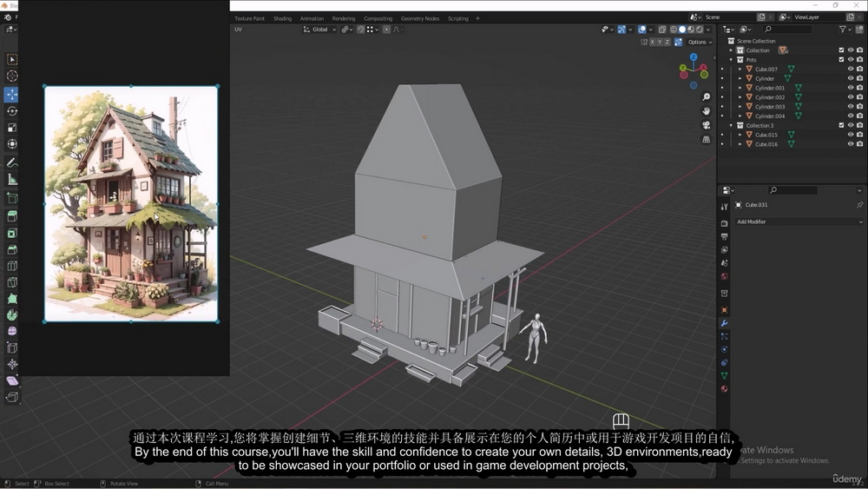This screenshot has height=489, width=868.
Task: Hide Cube.007 with its eye icon
Action: (x=851, y=69)
